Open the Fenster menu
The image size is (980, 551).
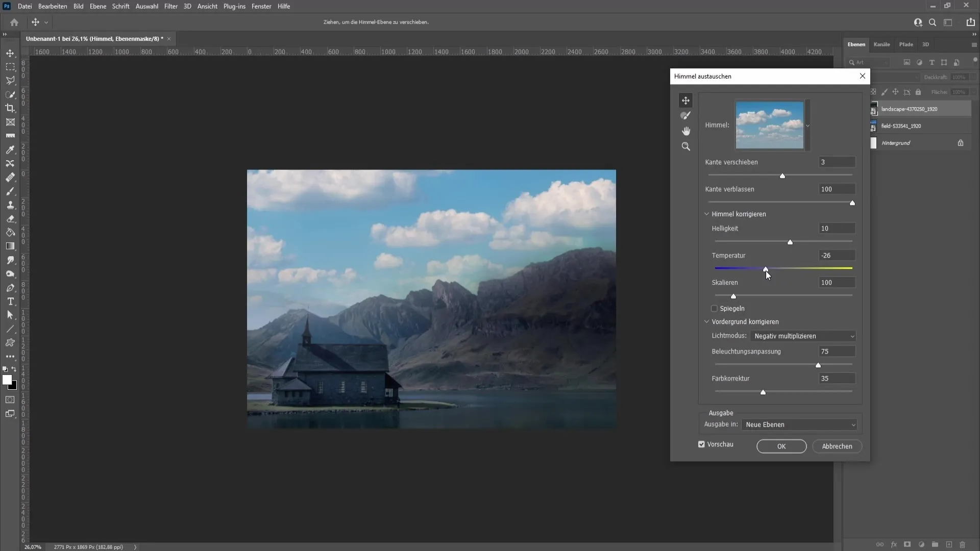click(x=261, y=6)
